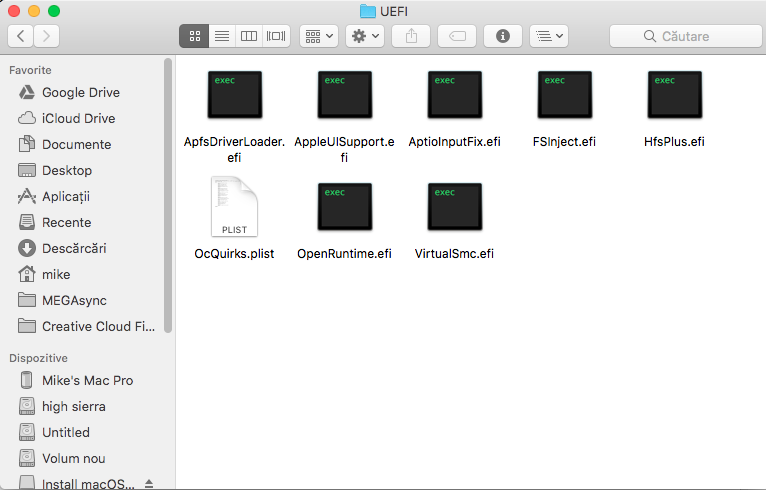Select the AppleUISupport.efi file icon
This screenshot has height=490, width=766.
(344, 95)
